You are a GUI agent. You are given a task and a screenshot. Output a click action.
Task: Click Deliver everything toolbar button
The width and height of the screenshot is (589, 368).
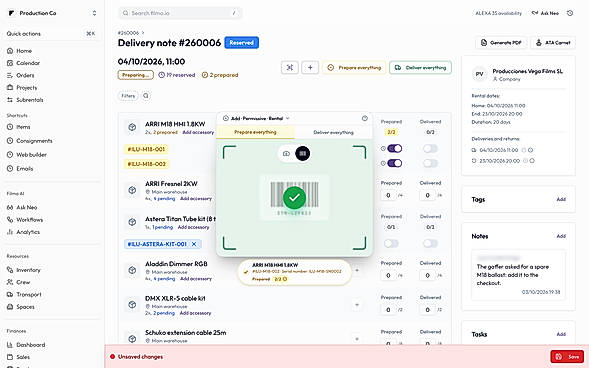(420, 68)
